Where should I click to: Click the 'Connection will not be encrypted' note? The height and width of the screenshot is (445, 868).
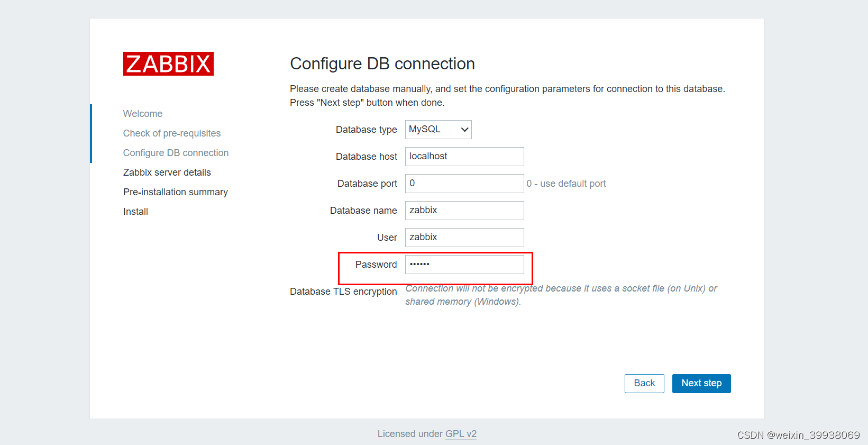tap(561, 295)
